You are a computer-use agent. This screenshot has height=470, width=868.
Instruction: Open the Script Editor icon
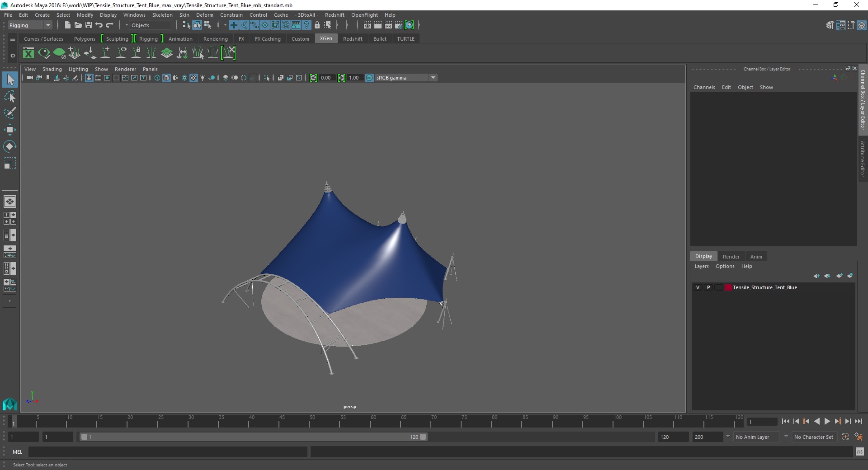(860, 451)
